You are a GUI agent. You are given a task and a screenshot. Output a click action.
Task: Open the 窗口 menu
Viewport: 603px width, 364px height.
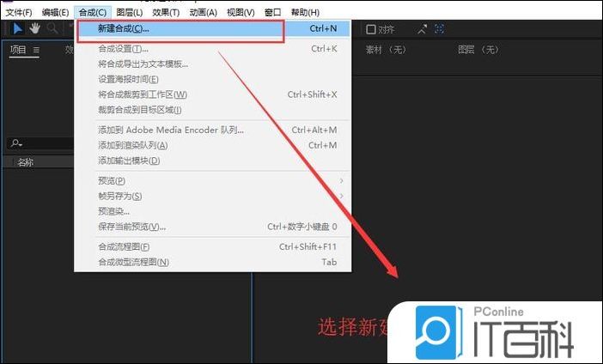(272, 12)
